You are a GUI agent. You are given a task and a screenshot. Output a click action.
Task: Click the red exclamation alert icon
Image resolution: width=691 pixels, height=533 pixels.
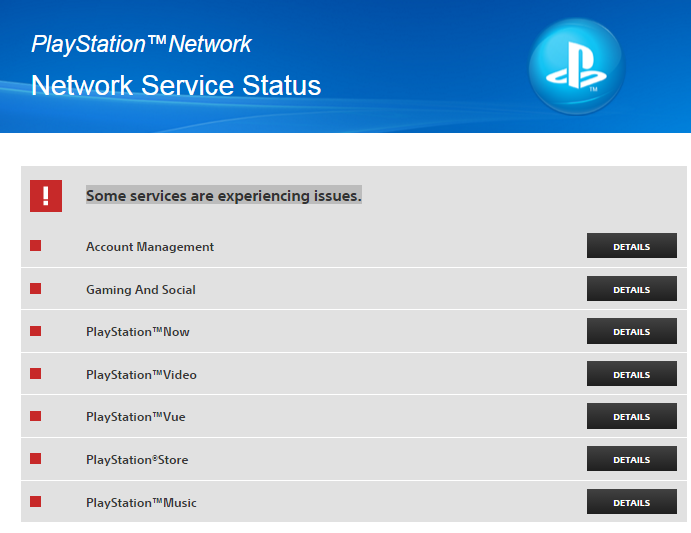[x=46, y=196]
